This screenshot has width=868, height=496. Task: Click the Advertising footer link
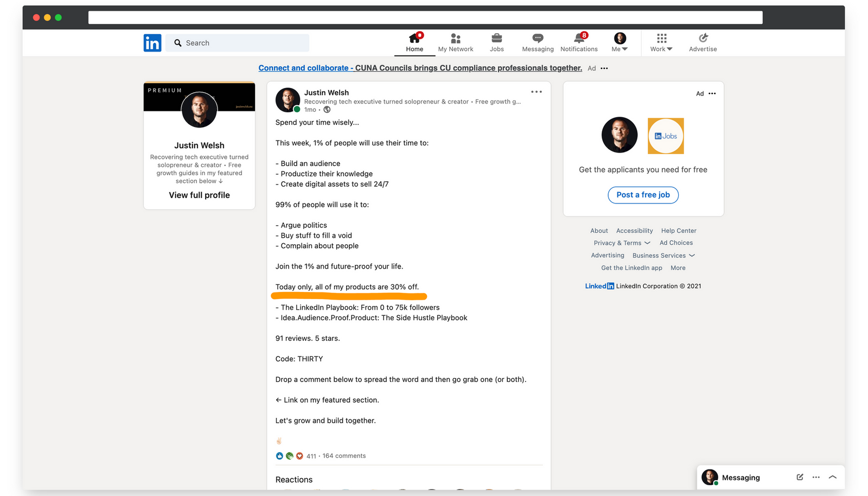click(x=608, y=256)
